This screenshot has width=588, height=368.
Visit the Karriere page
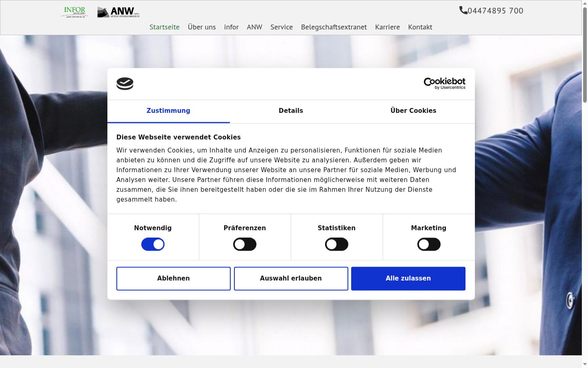coord(388,27)
